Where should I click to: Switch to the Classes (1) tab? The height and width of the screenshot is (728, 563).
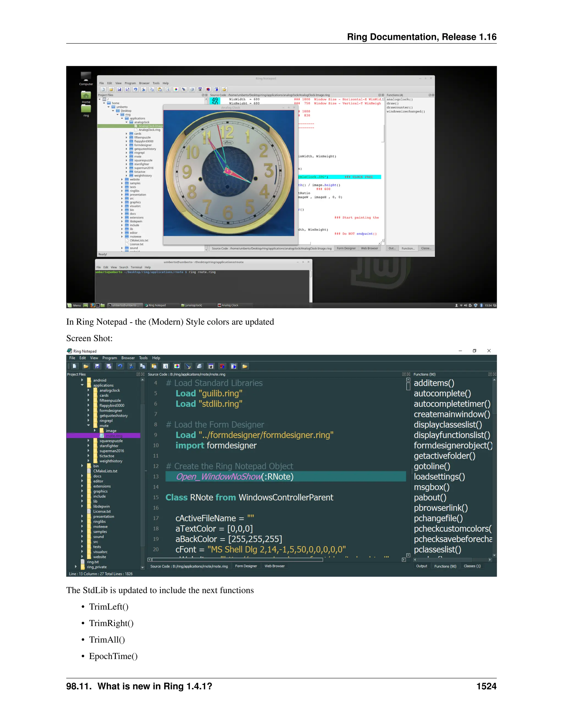pyautogui.click(x=472, y=566)
